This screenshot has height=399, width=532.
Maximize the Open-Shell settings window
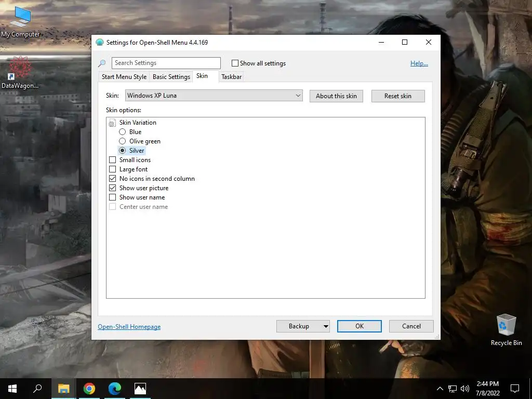tap(405, 43)
